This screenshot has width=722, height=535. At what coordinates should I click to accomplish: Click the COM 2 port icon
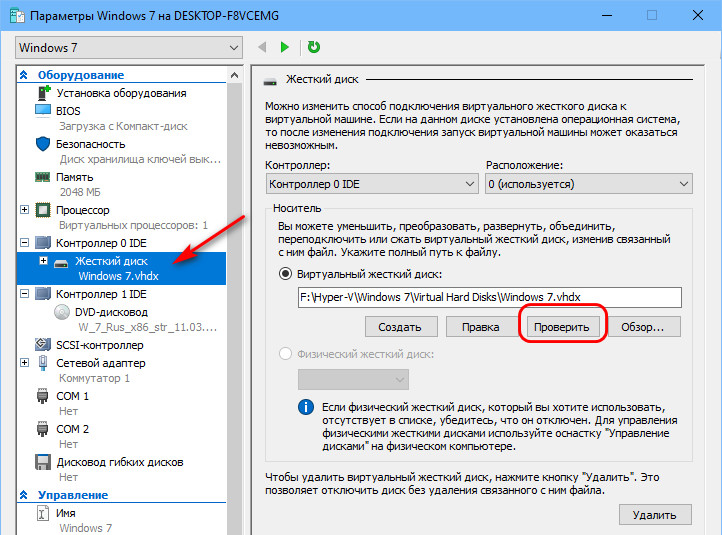point(42,429)
